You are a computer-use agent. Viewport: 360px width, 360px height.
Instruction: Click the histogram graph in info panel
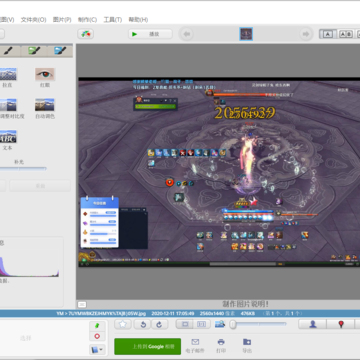[29, 266]
